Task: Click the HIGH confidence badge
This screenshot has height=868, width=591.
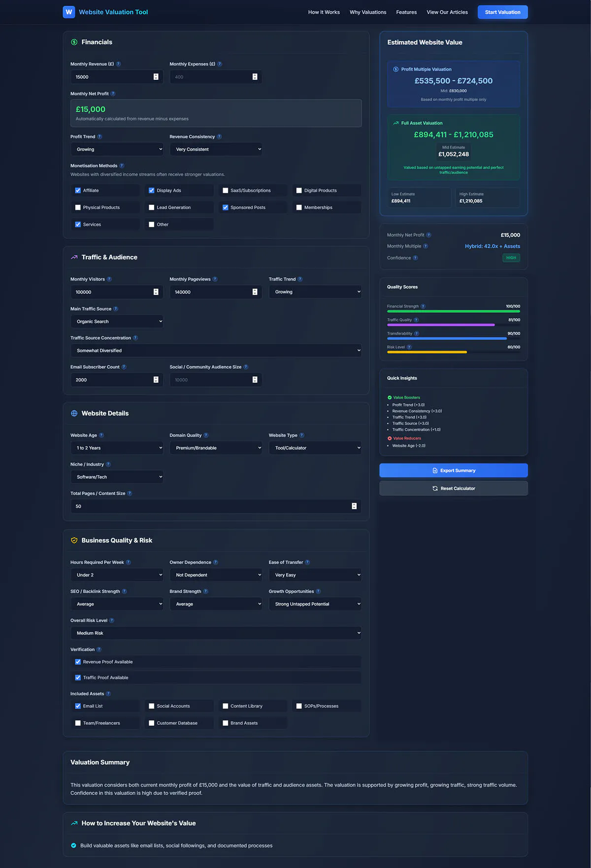Action: click(511, 258)
